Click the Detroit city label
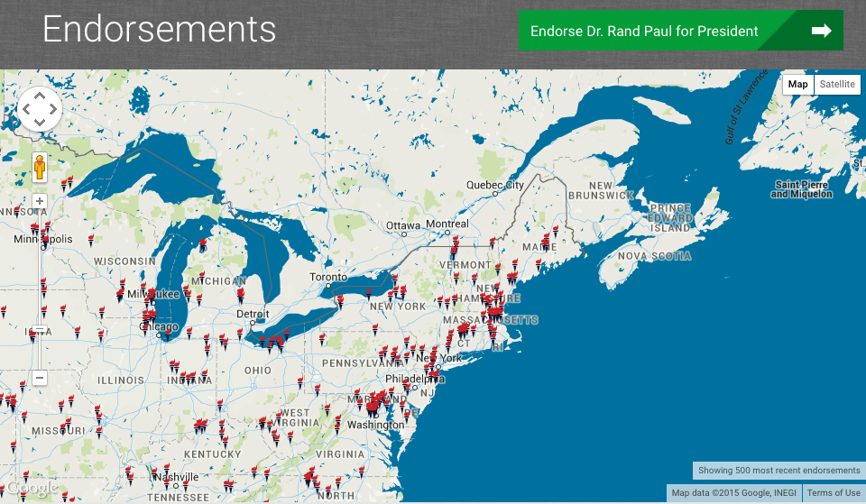This screenshot has height=504, width=866. click(x=253, y=314)
